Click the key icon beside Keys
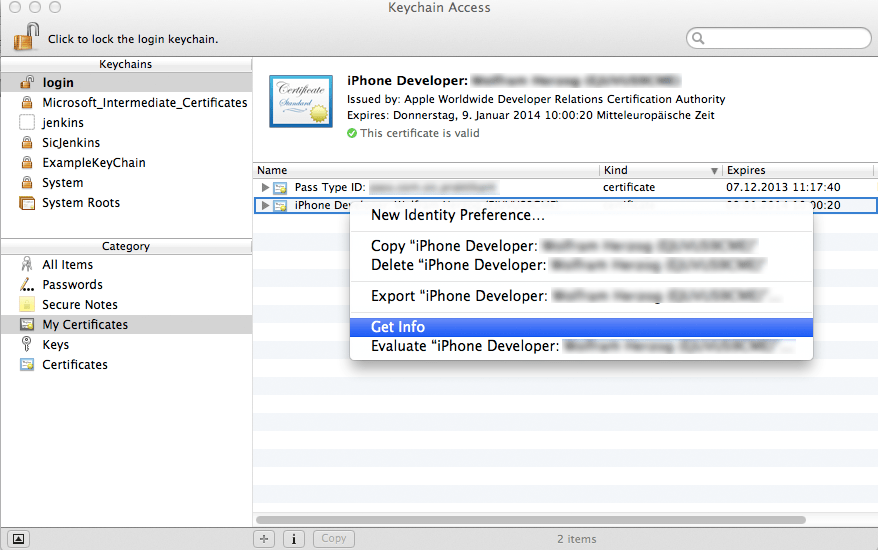878x550 pixels. point(26,344)
